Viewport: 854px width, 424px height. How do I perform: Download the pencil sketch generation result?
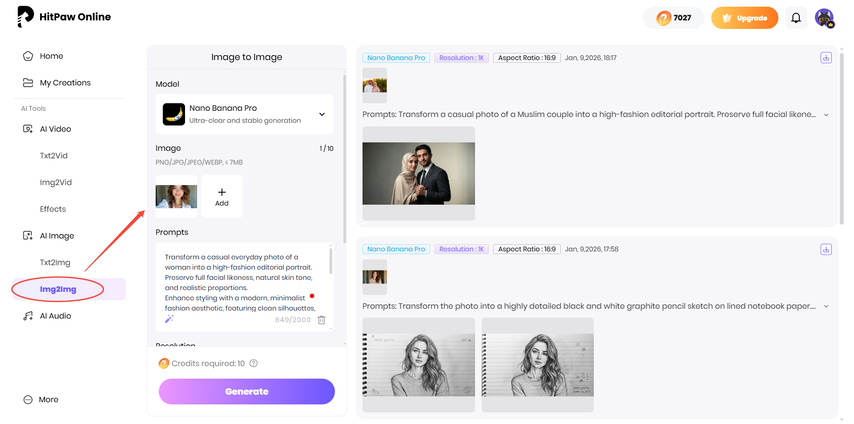[x=826, y=249]
